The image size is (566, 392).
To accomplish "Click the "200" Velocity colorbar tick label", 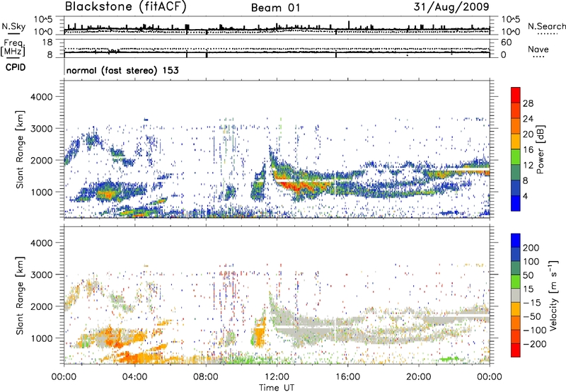I will pos(531,248).
